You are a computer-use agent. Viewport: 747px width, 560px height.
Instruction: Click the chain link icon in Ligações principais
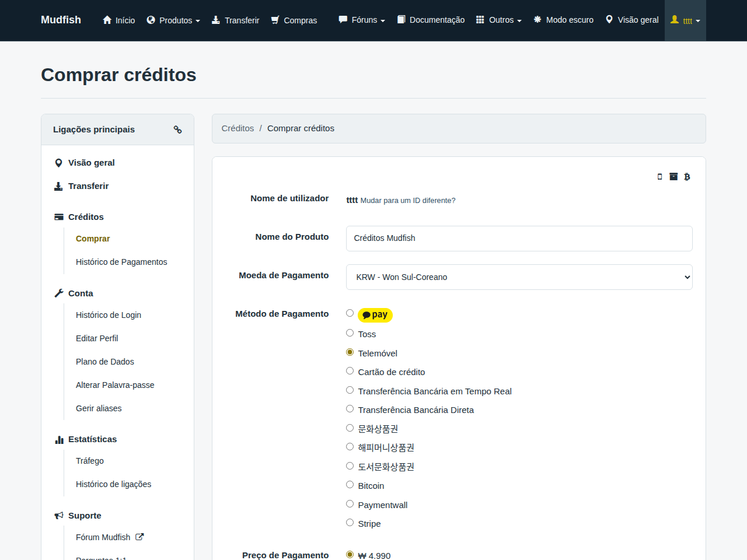tap(178, 129)
